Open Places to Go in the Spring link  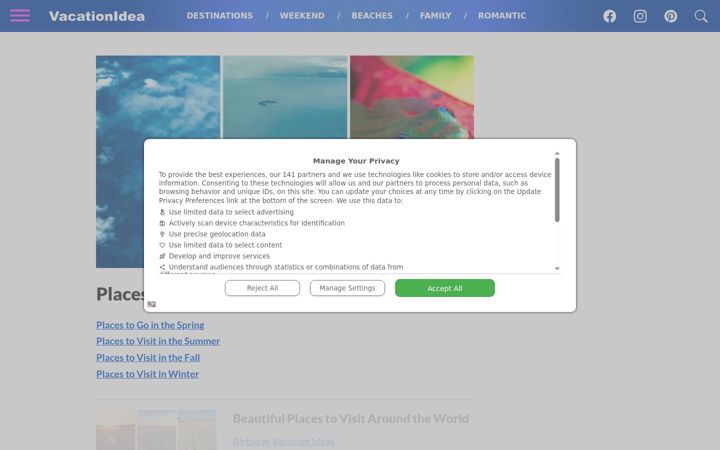(x=150, y=325)
